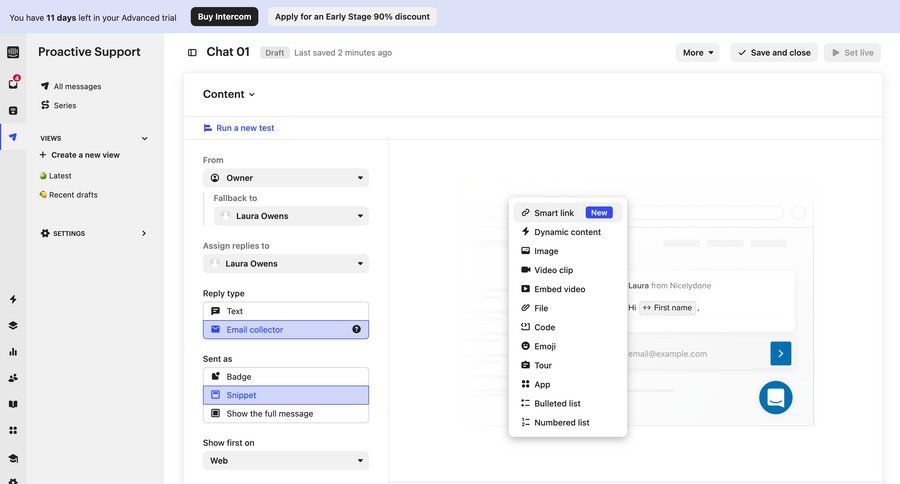Image resolution: width=900 pixels, height=484 pixels.
Task: Open the Assign replies to dropdown
Action: pyautogui.click(x=286, y=264)
